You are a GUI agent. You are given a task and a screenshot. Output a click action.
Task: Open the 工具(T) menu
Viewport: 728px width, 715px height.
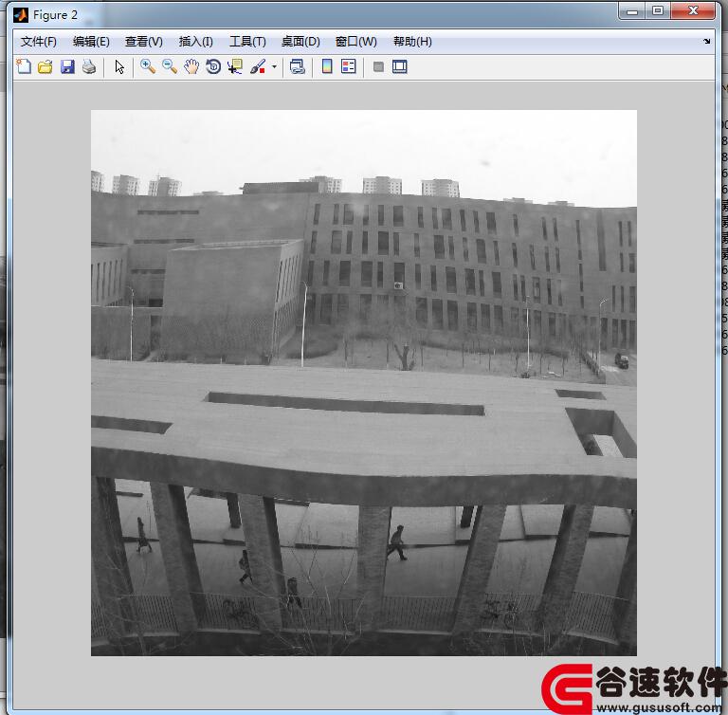pos(247,42)
